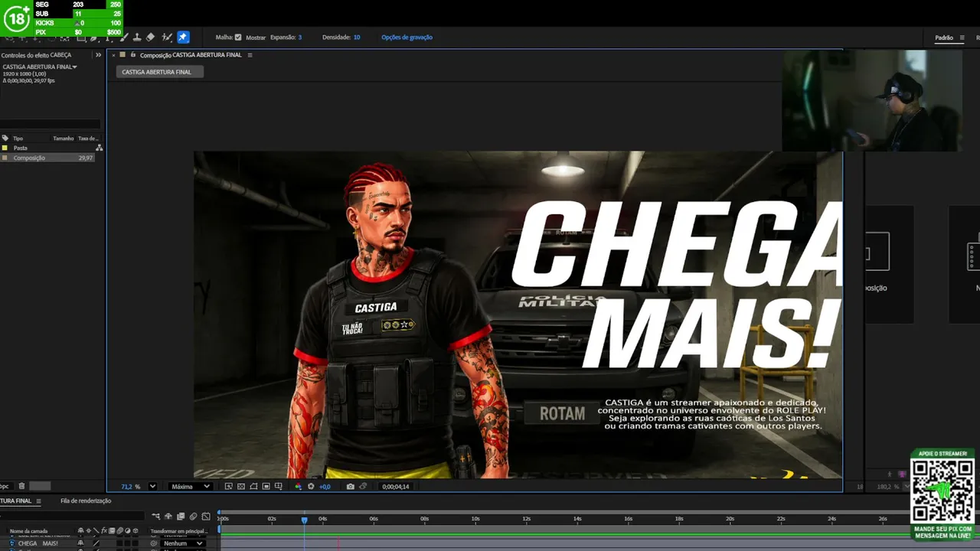Click the Expansão value 3
This screenshot has height=551, width=980.
(300, 37)
